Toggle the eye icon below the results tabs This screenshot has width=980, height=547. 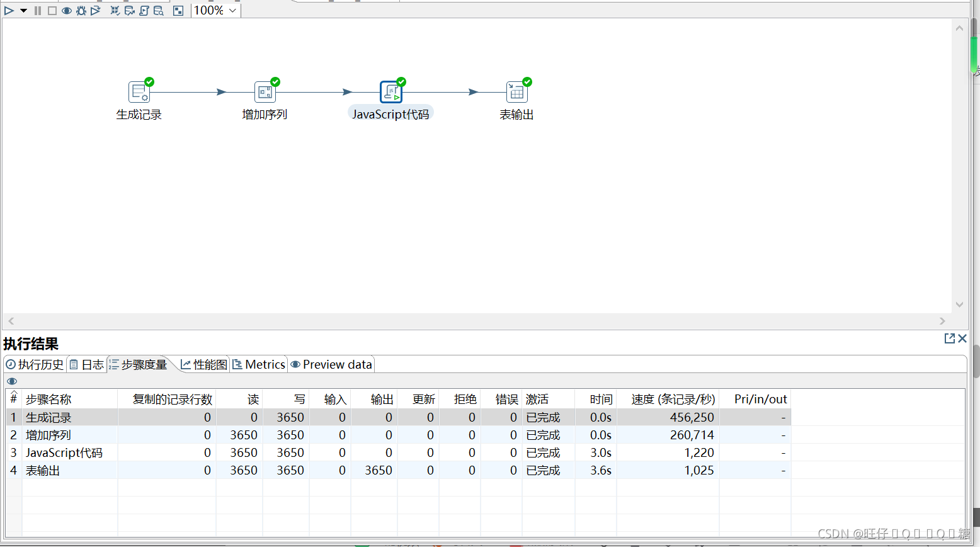click(x=12, y=381)
